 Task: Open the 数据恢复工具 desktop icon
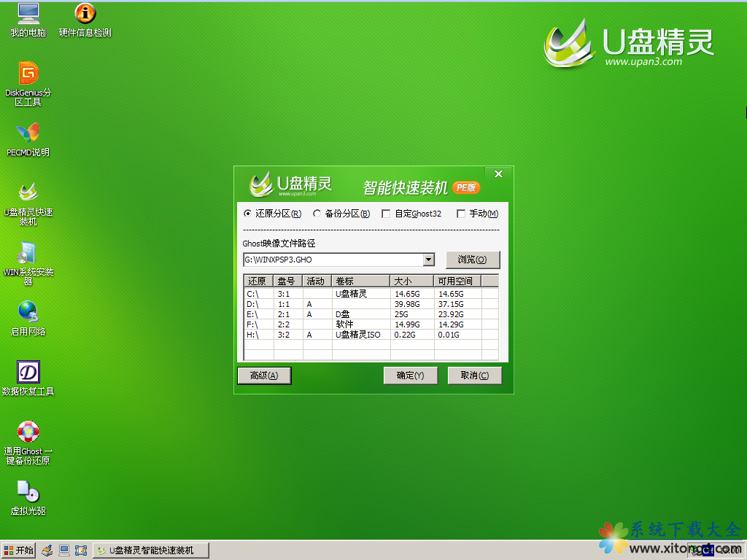[x=28, y=378]
